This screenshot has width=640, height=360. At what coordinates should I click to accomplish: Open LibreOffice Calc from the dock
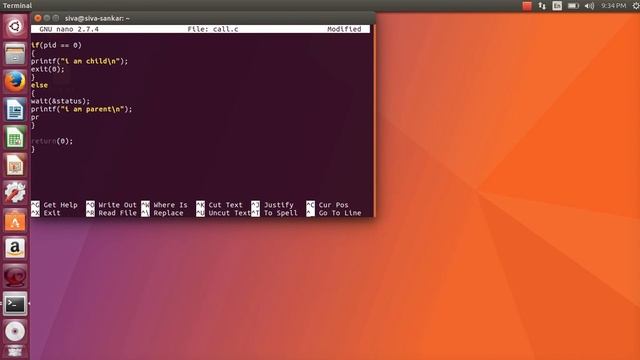[15, 137]
